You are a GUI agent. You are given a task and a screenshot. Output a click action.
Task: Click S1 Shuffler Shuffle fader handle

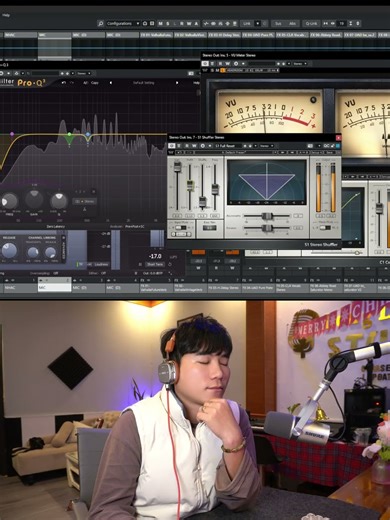click(x=203, y=201)
